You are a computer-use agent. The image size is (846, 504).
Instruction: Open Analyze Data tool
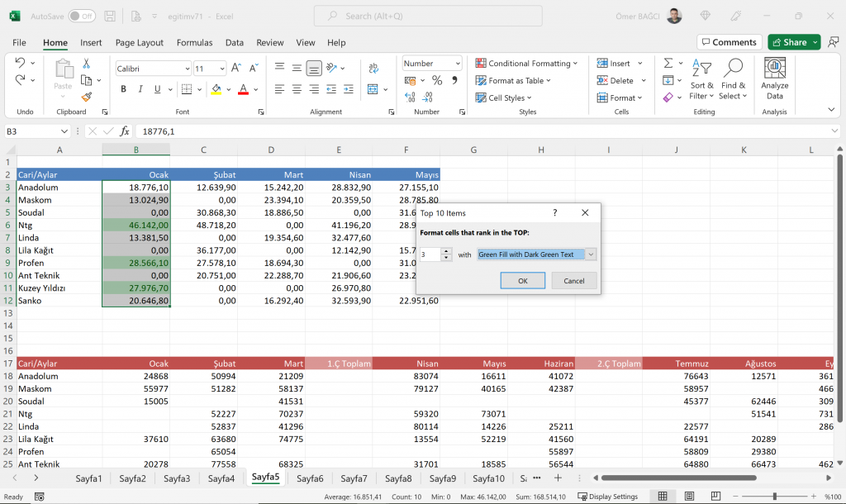[775, 78]
